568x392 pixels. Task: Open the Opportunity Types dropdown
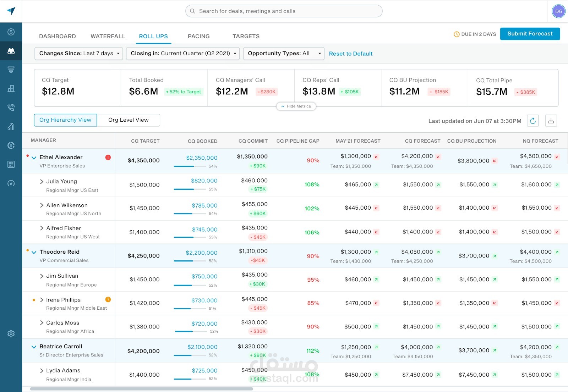click(284, 54)
